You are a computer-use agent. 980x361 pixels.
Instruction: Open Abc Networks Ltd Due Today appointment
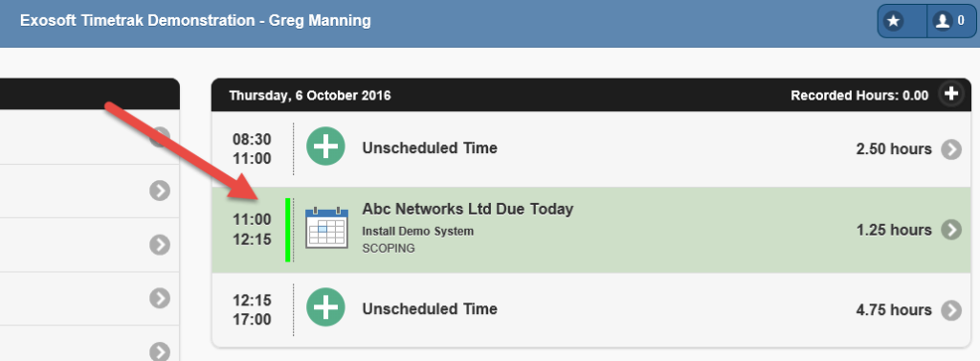tap(467, 209)
